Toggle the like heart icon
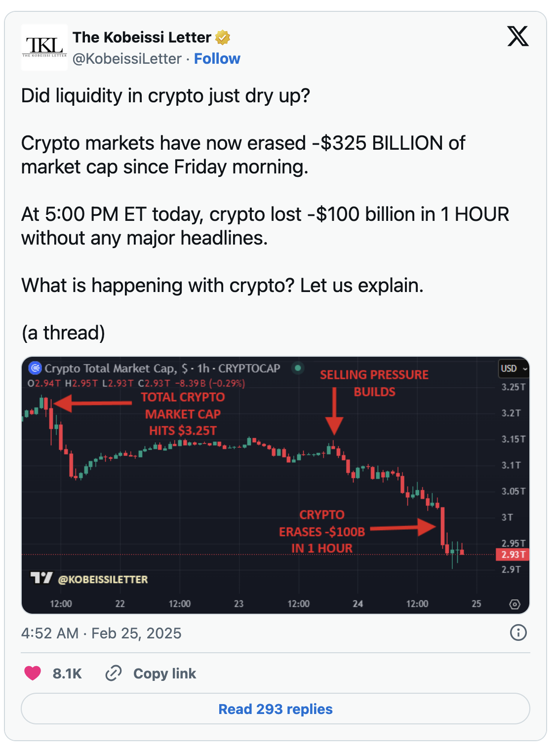 (32, 673)
